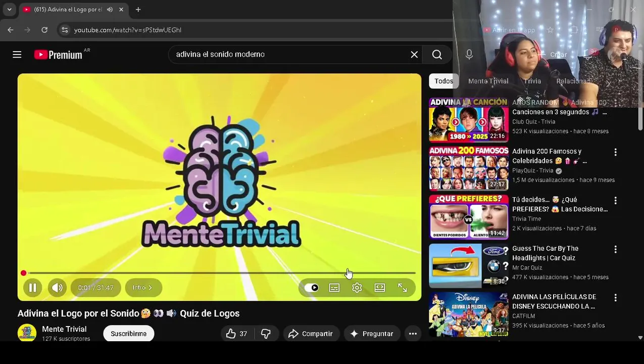644x364 pixels.
Task: Open title Guess The Car By The Headlights
Action: pyautogui.click(x=545, y=253)
